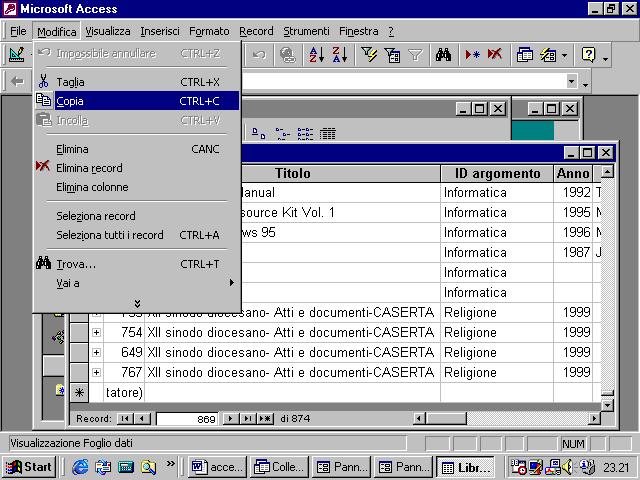Click new record asterisk navigation button
The width and height of the screenshot is (640, 480).
tap(265, 418)
